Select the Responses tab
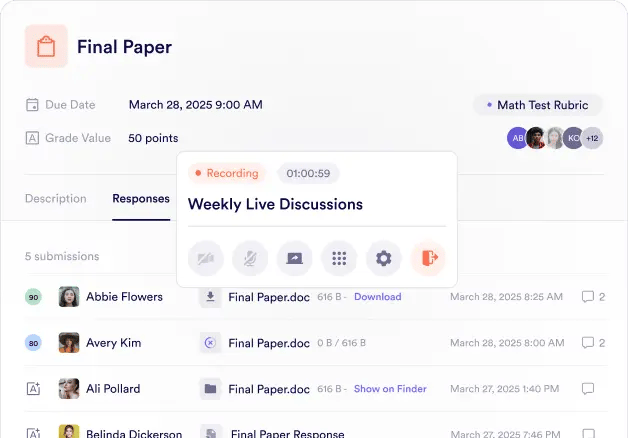628x438 pixels. [x=141, y=198]
